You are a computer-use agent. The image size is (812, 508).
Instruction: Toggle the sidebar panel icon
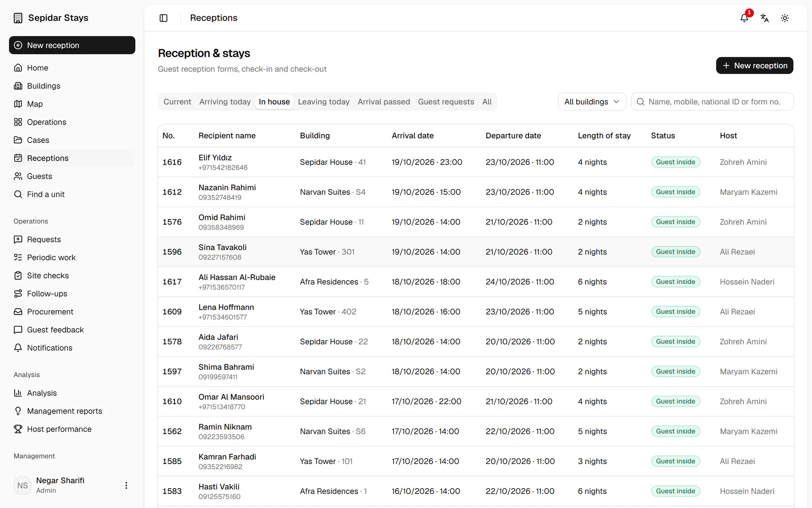click(x=163, y=18)
